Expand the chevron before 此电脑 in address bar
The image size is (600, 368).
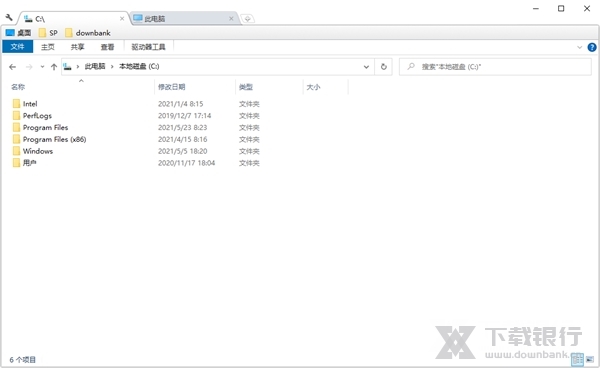pos(78,67)
